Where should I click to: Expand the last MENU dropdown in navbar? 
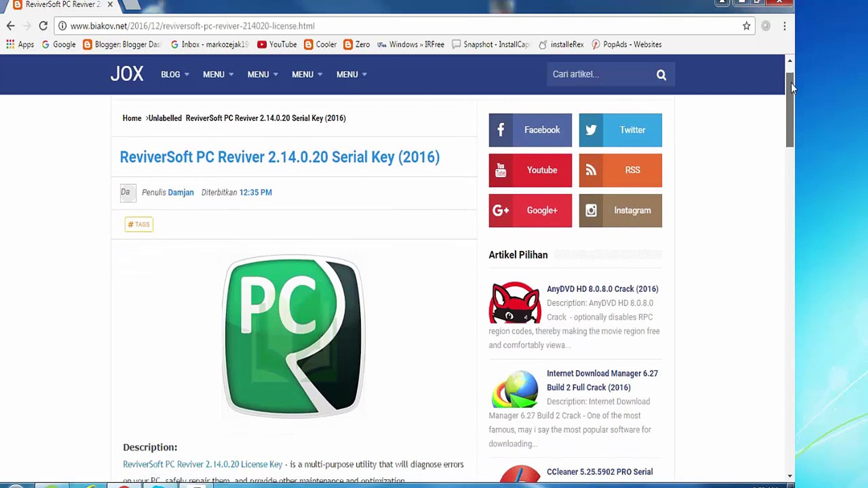coord(351,75)
